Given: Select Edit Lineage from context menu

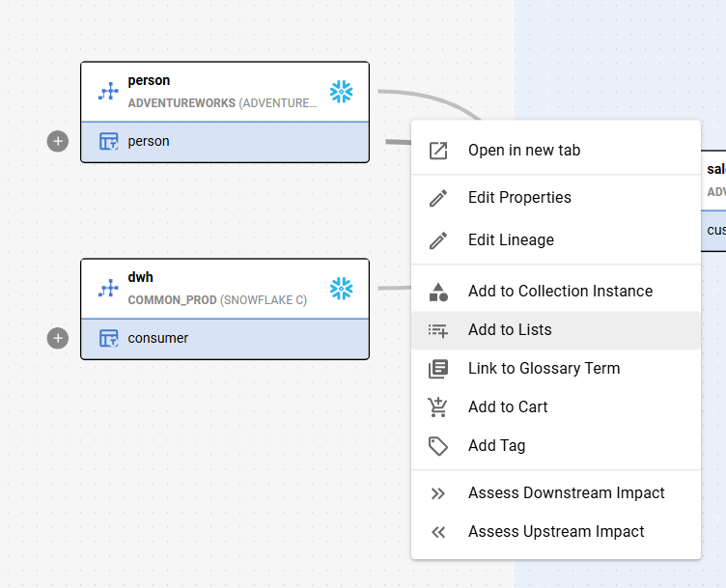Looking at the screenshot, I should [511, 240].
